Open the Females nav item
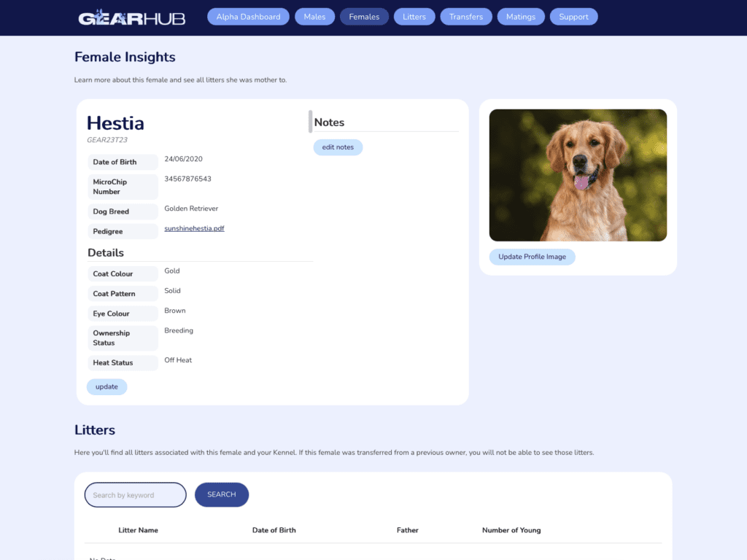Viewport: 747px width, 560px height. tap(364, 17)
